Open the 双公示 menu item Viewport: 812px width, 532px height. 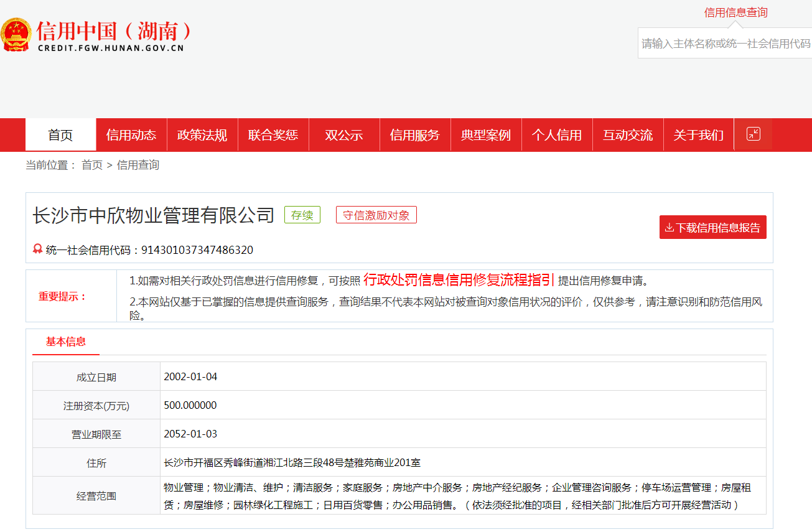click(344, 135)
